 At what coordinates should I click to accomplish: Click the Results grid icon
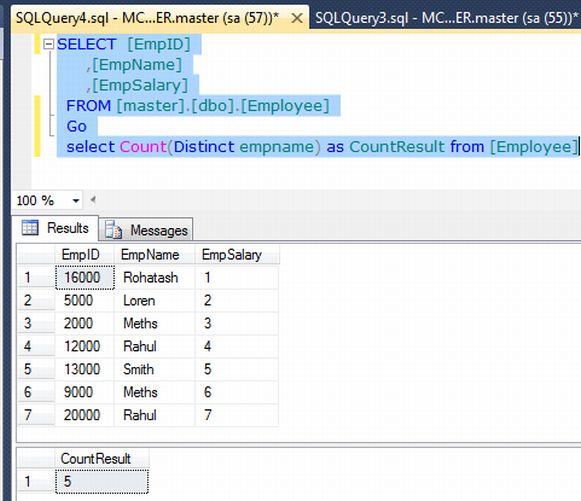click(x=30, y=228)
